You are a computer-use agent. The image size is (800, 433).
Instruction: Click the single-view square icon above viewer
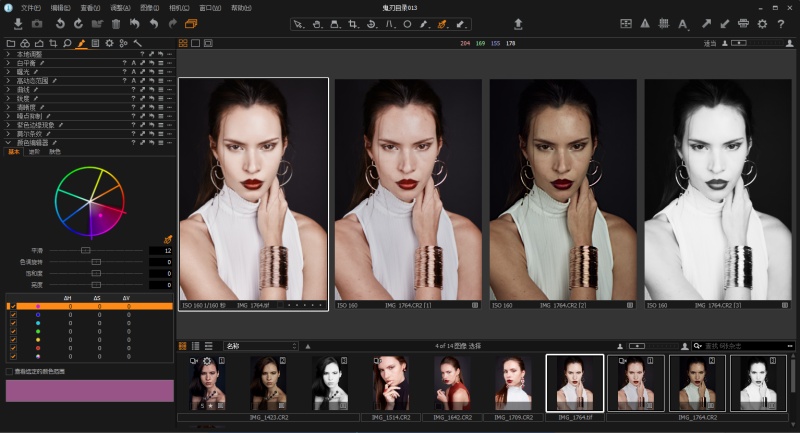[x=195, y=43]
